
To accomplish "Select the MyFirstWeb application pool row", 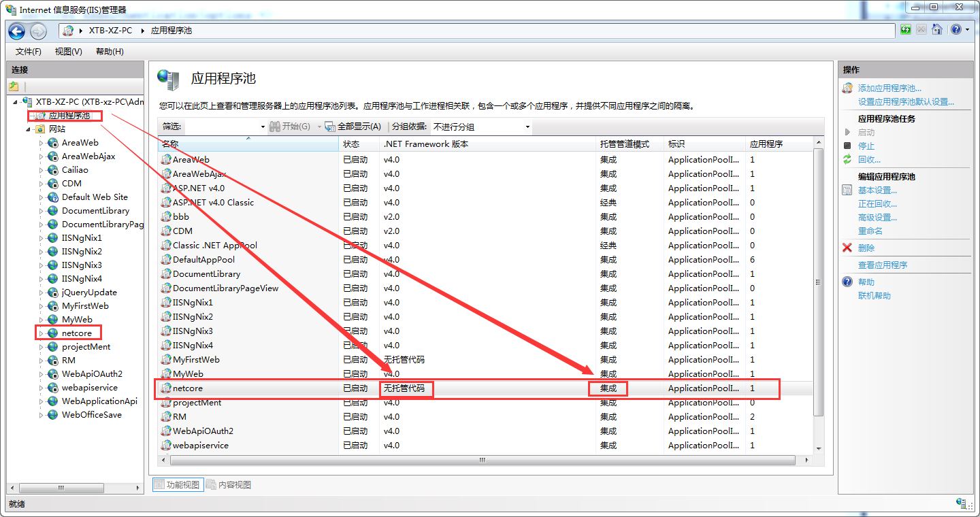I will [x=486, y=360].
